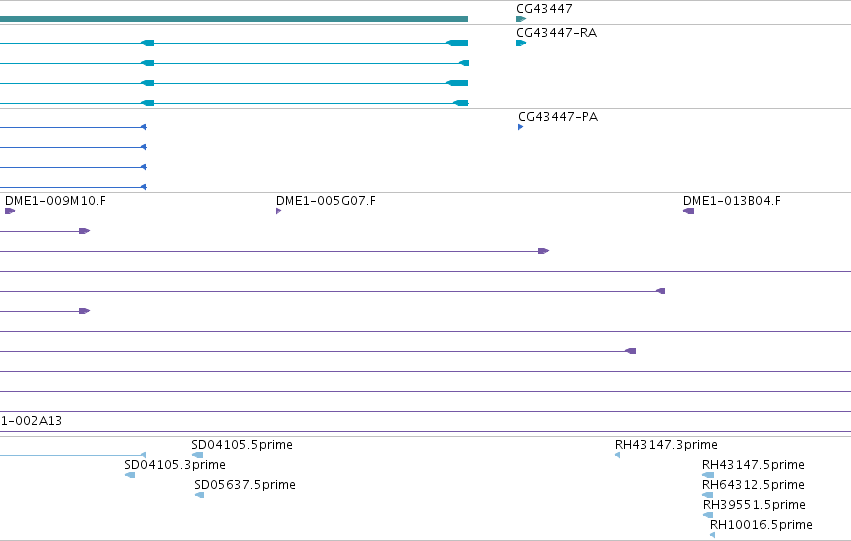Click the small triangle glyph under RH10016.5prime
Screen dimensions: 851x541
pyautogui.click(x=713, y=535)
